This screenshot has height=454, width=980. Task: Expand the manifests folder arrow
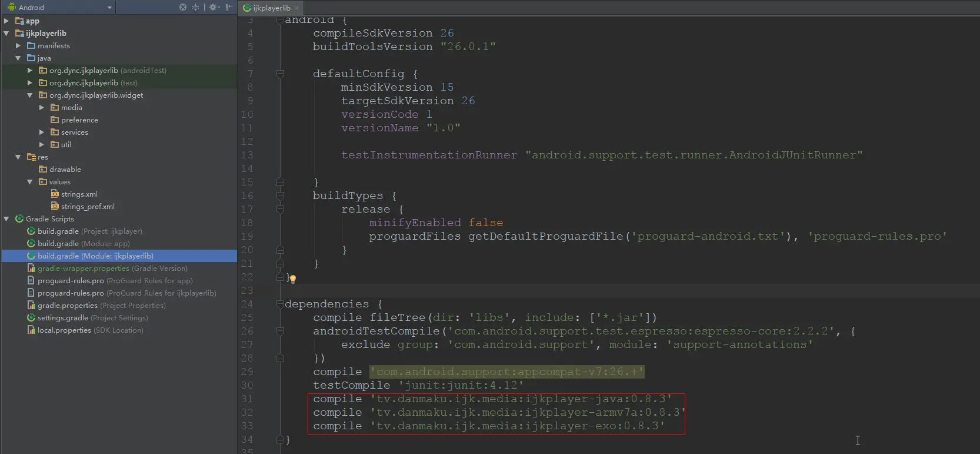tap(18, 45)
